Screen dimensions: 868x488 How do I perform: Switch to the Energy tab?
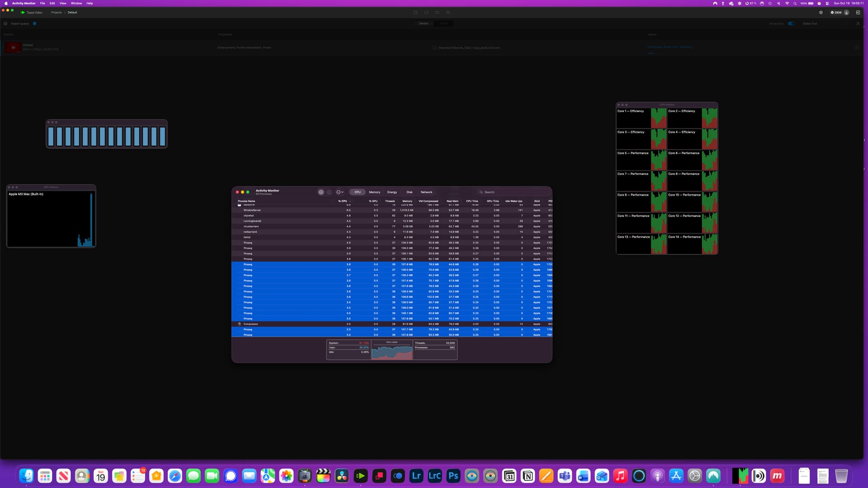(392, 192)
